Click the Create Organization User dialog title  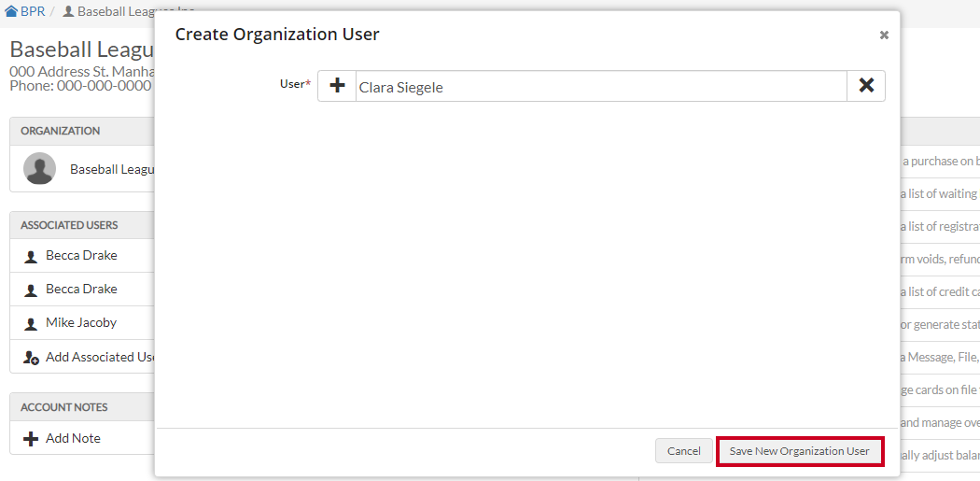pyautogui.click(x=277, y=35)
